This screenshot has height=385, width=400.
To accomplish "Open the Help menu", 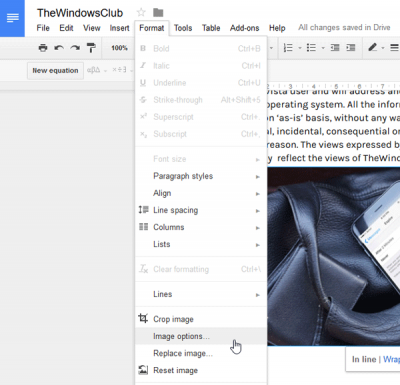I will pos(277,28).
